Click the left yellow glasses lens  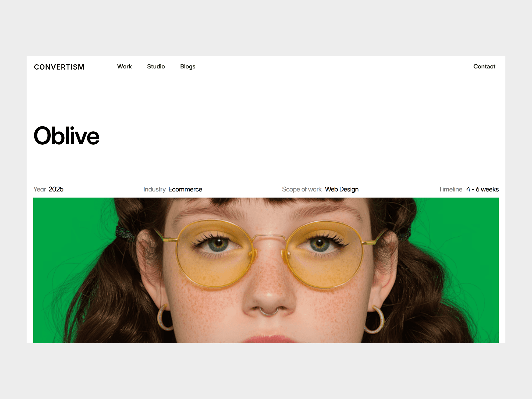pyautogui.click(x=214, y=254)
